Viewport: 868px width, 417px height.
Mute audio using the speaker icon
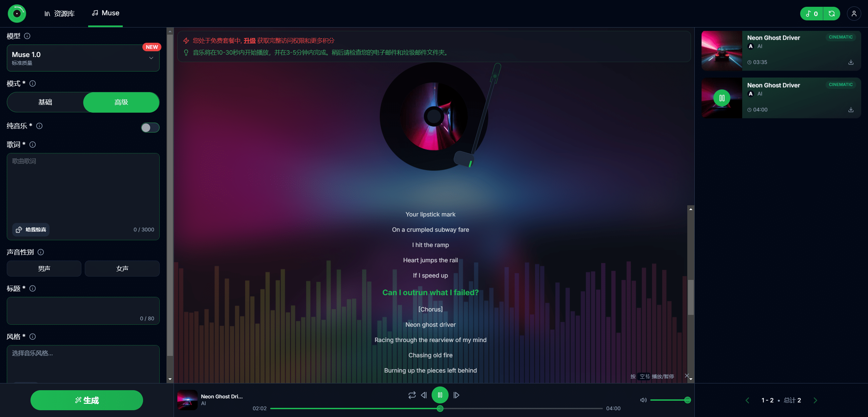point(643,400)
